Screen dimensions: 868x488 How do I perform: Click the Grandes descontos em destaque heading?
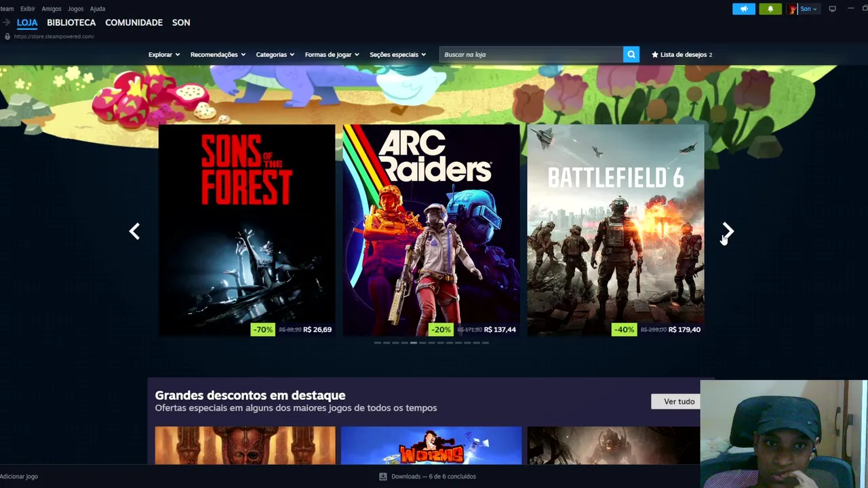point(250,395)
